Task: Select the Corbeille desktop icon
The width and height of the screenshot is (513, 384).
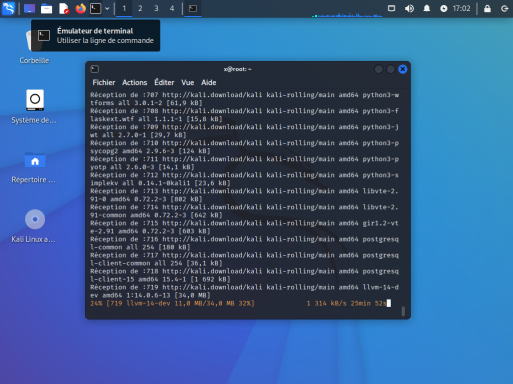Action: point(34,46)
